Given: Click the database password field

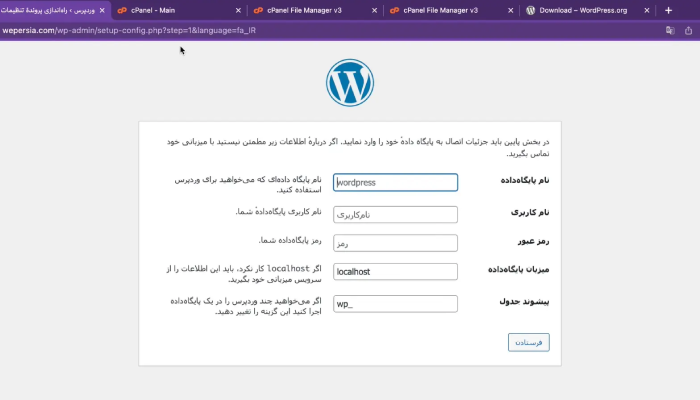Looking at the screenshot, I should pyautogui.click(x=395, y=243).
